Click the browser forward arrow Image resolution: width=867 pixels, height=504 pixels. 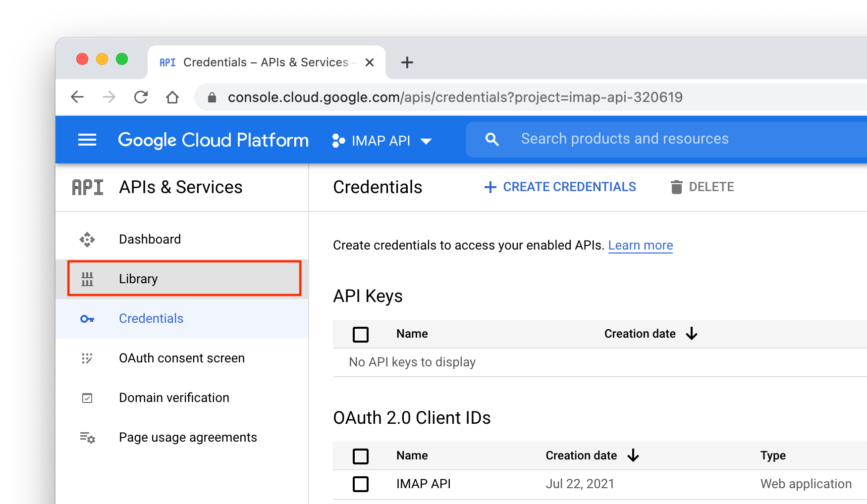(109, 97)
